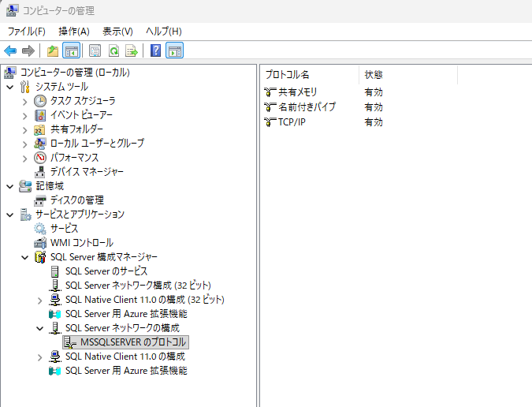Collapse the システム ツール tree node

(9, 87)
